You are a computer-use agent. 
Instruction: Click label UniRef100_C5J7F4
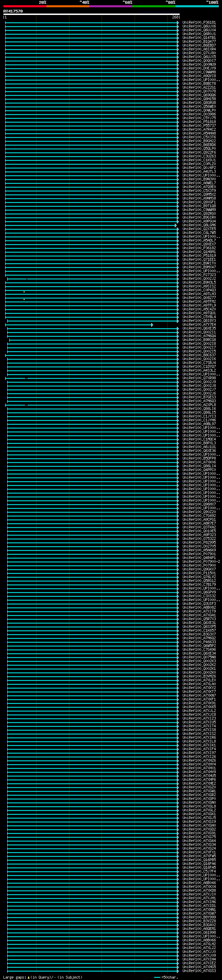pyautogui.click(x=199, y=871)
